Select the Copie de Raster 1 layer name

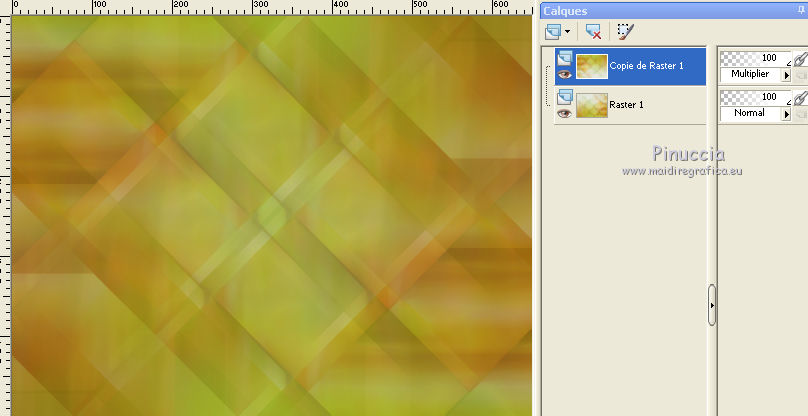(646, 65)
